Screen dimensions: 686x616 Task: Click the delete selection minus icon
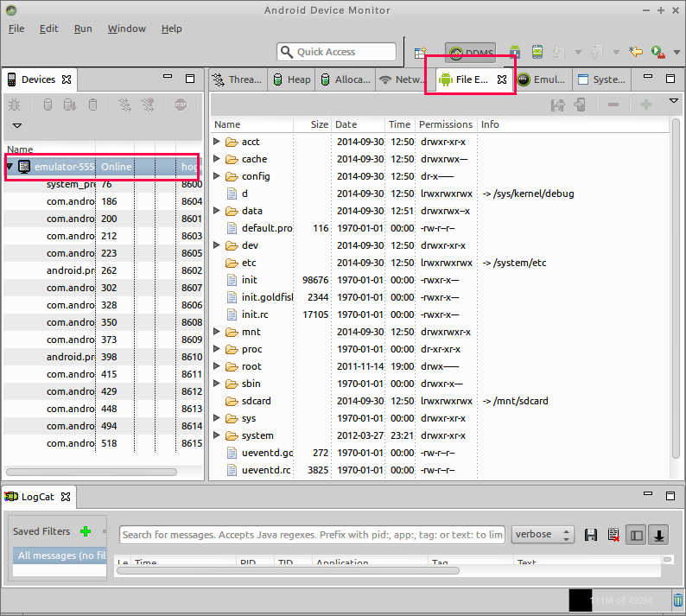point(613,105)
